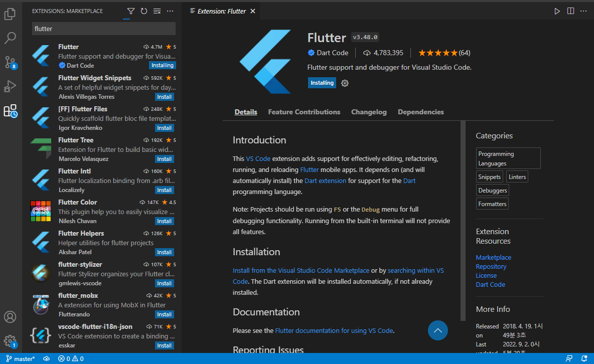The width and height of the screenshot is (594, 364).
Task: Open Views and More Actions in Extensions panel
Action: coord(170,11)
